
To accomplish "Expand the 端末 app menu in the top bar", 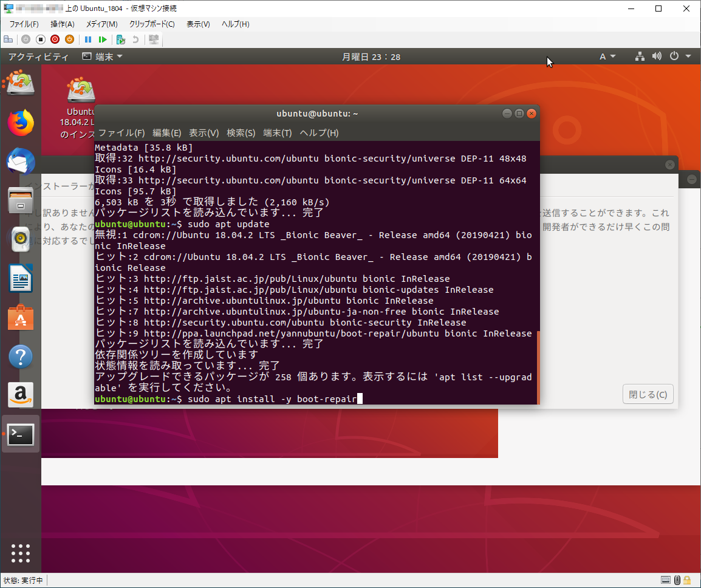I will pos(103,56).
